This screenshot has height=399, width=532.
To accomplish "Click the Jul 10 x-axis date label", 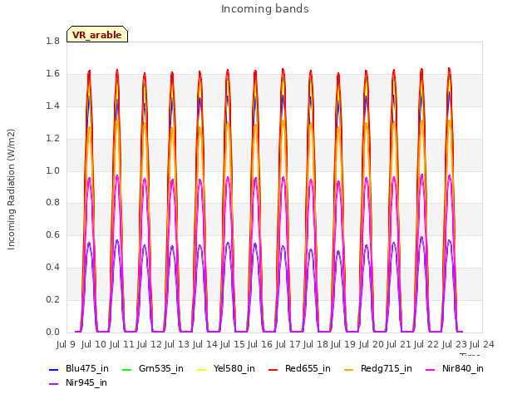I will [94, 344].
